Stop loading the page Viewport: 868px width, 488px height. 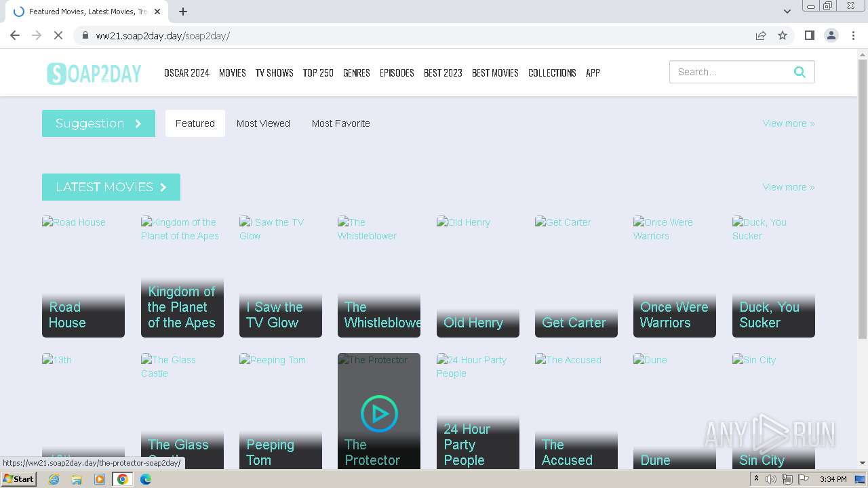pyautogui.click(x=58, y=35)
